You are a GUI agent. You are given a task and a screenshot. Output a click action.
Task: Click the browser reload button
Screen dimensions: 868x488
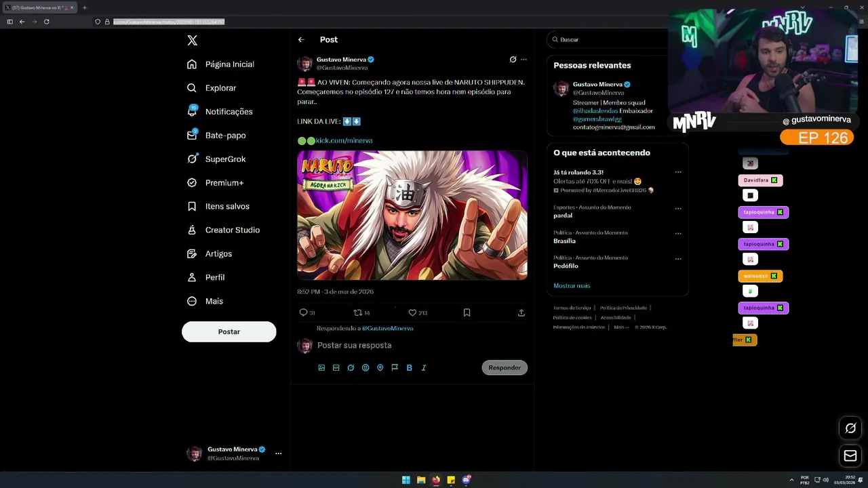point(46,22)
